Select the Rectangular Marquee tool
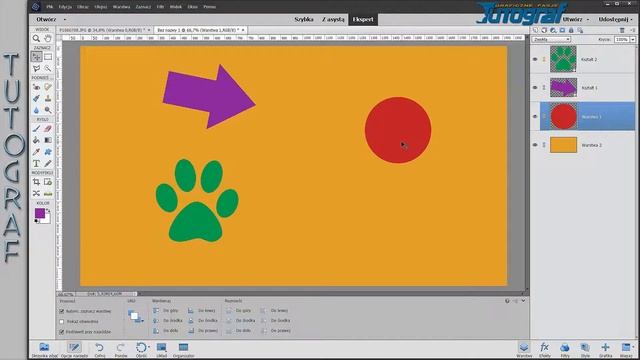 coord(48,57)
